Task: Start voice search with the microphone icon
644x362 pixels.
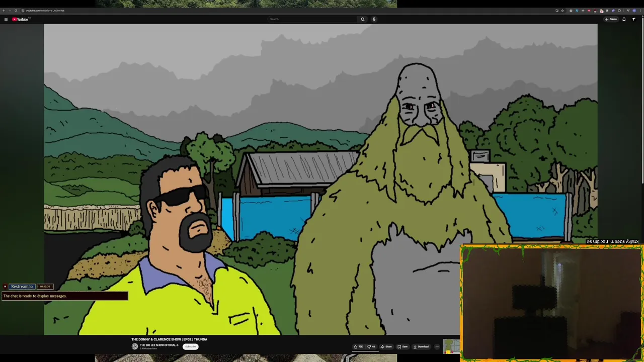Action: [x=374, y=19]
